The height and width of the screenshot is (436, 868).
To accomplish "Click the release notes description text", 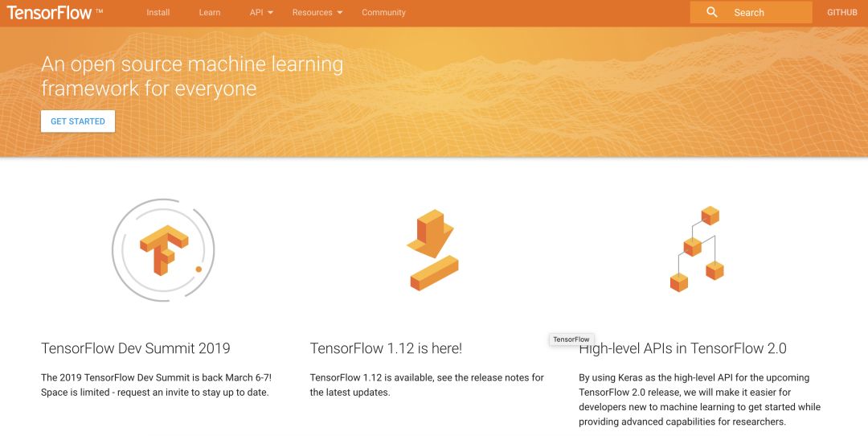I will (427, 385).
